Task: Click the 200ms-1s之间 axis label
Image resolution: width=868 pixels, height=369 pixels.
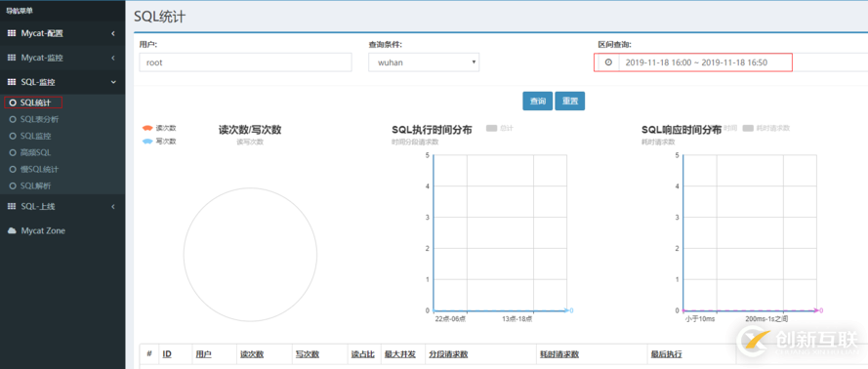Action: 766,319
